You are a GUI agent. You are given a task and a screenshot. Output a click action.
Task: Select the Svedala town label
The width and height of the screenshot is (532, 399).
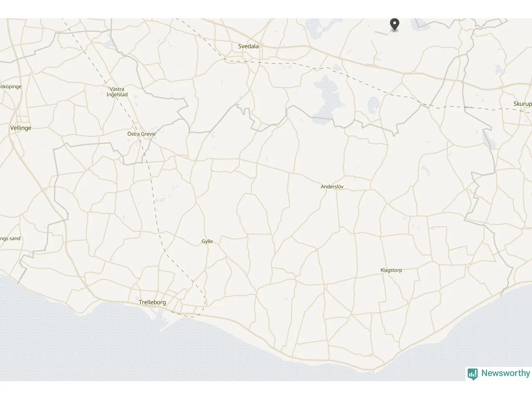click(x=248, y=46)
